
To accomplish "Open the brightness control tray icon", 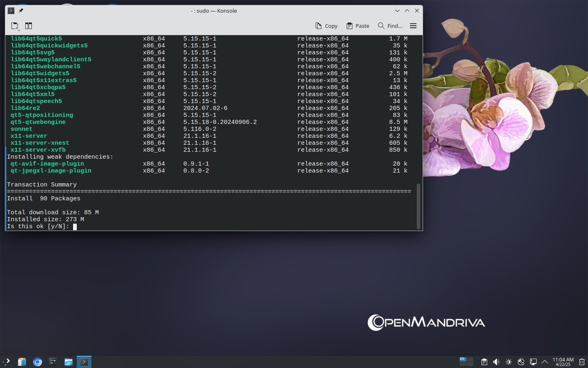I will click(509, 362).
